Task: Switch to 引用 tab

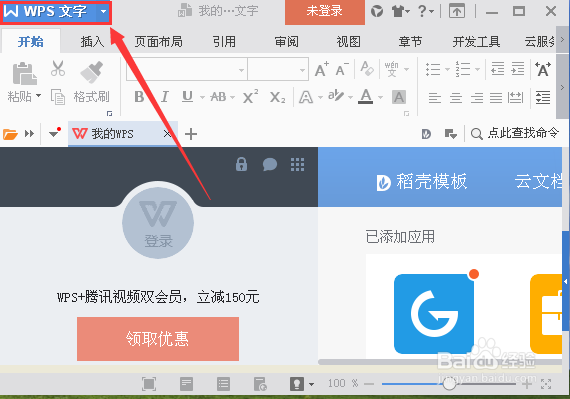Action: pos(224,42)
